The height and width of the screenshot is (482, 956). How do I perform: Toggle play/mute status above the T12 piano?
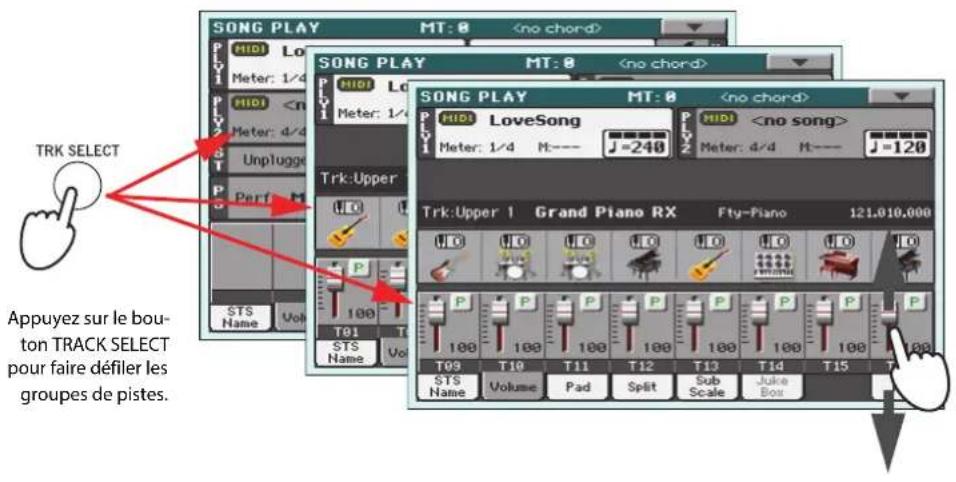tap(644, 241)
